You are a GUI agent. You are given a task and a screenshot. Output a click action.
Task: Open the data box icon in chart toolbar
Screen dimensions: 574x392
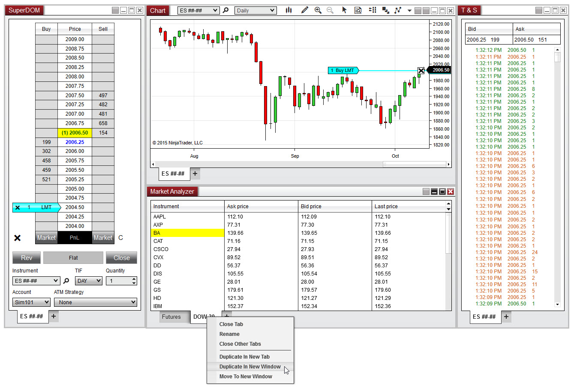click(358, 10)
